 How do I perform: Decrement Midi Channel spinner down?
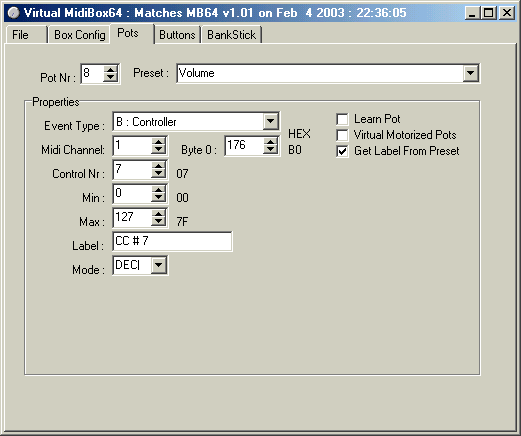158,150
